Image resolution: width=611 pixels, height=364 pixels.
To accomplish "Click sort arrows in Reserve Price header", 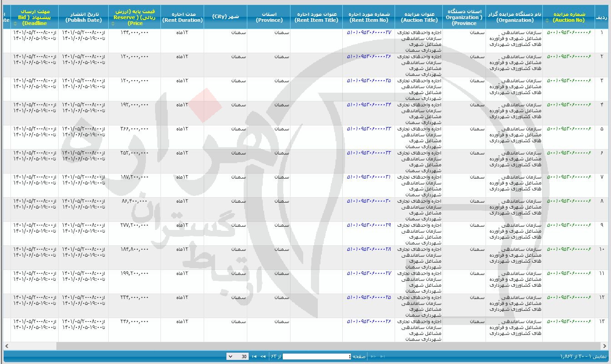I will click(113, 23).
